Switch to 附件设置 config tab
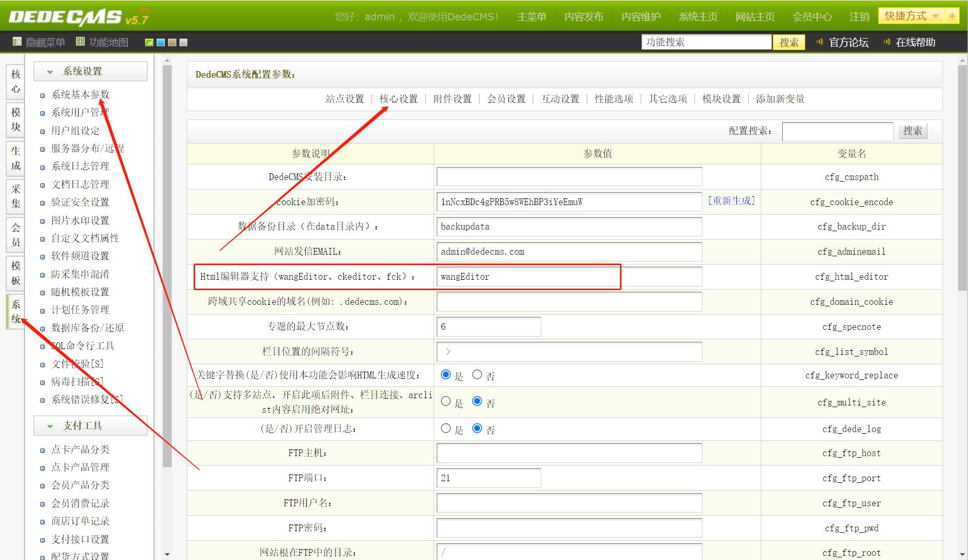The height and width of the screenshot is (560, 968). tap(452, 99)
